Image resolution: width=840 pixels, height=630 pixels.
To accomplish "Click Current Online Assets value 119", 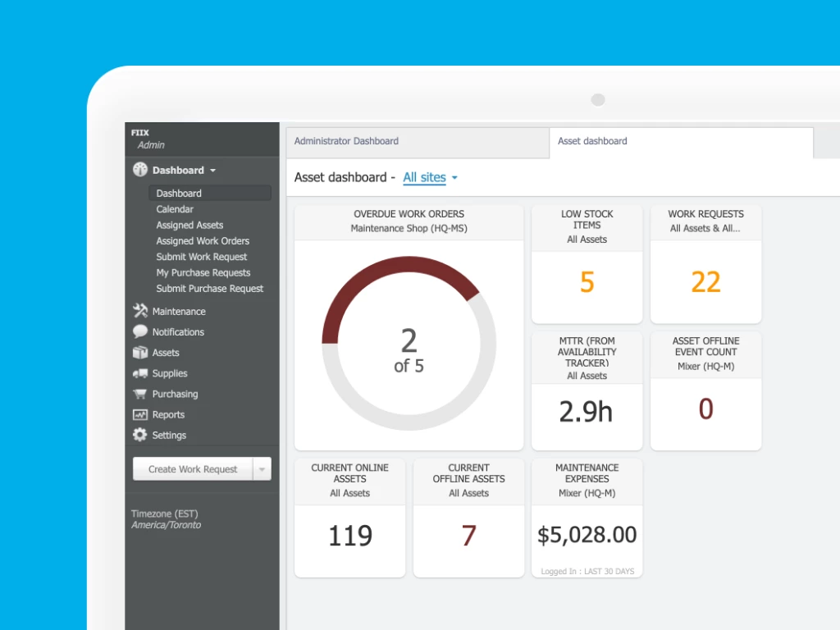I will point(349,536).
